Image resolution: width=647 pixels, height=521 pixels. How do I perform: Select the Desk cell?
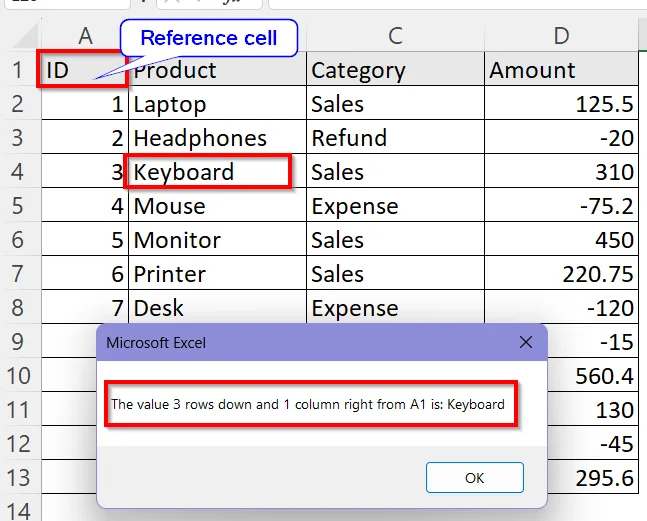point(217,307)
